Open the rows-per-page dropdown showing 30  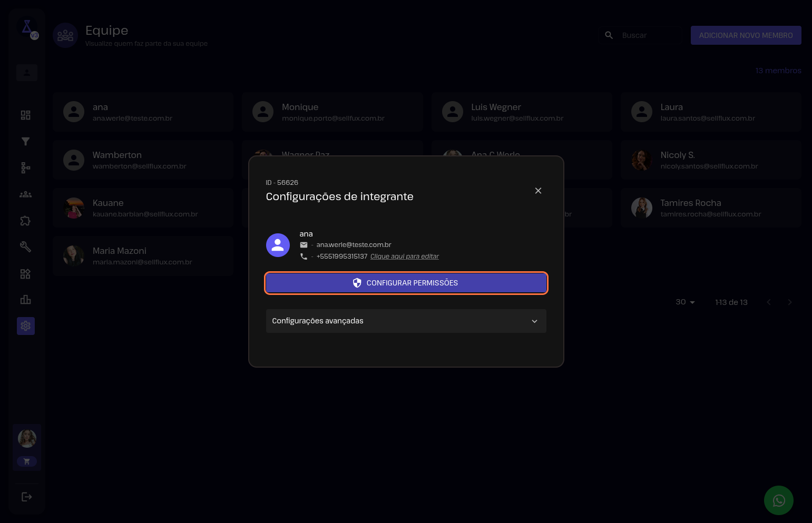click(685, 302)
